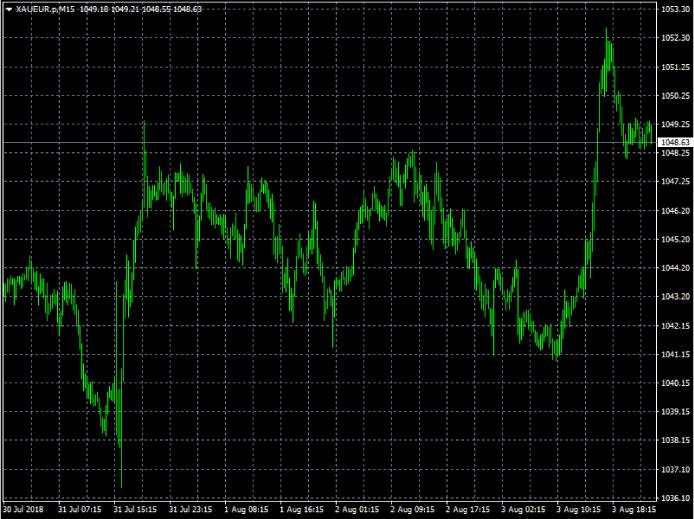Click the 1041.15 price scale label
This screenshot has height=519, width=694.
pos(675,354)
